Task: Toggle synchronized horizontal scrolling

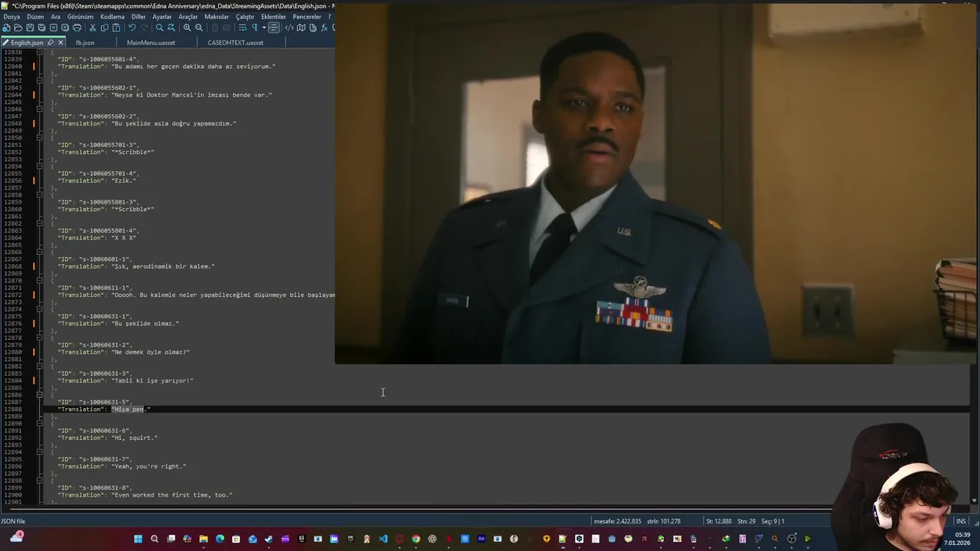Action: pyautogui.click(x=227, y=28)
